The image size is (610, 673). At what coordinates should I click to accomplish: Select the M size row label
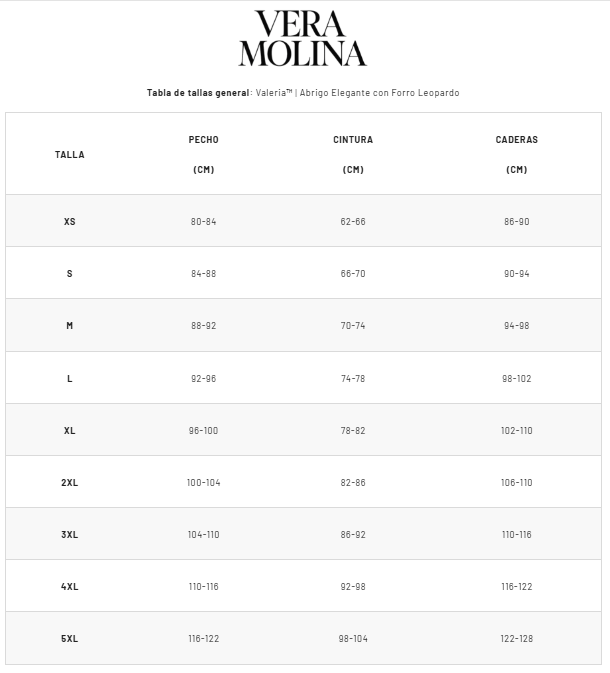(x=70, y=325)
